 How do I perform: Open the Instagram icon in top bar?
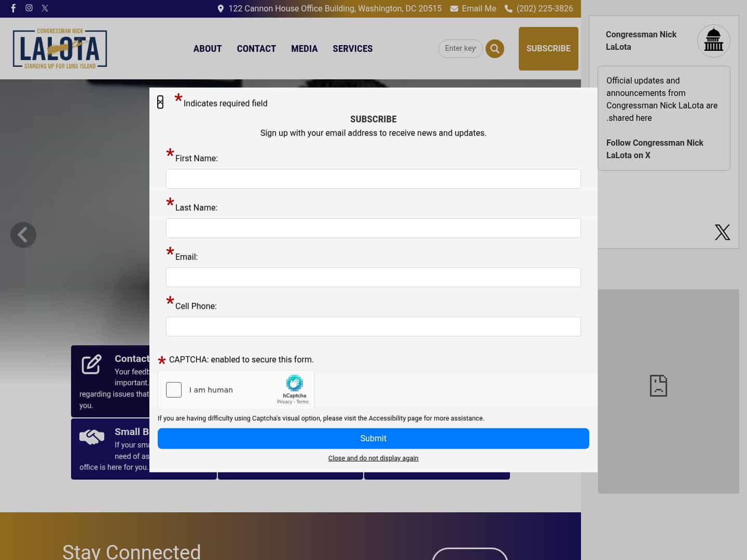coord(29,8)
